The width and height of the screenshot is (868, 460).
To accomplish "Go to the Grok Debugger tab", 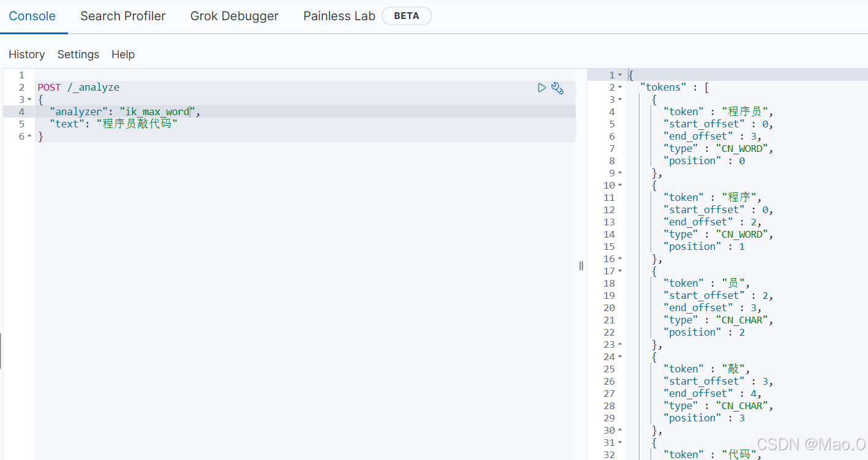I will (235, 16).
